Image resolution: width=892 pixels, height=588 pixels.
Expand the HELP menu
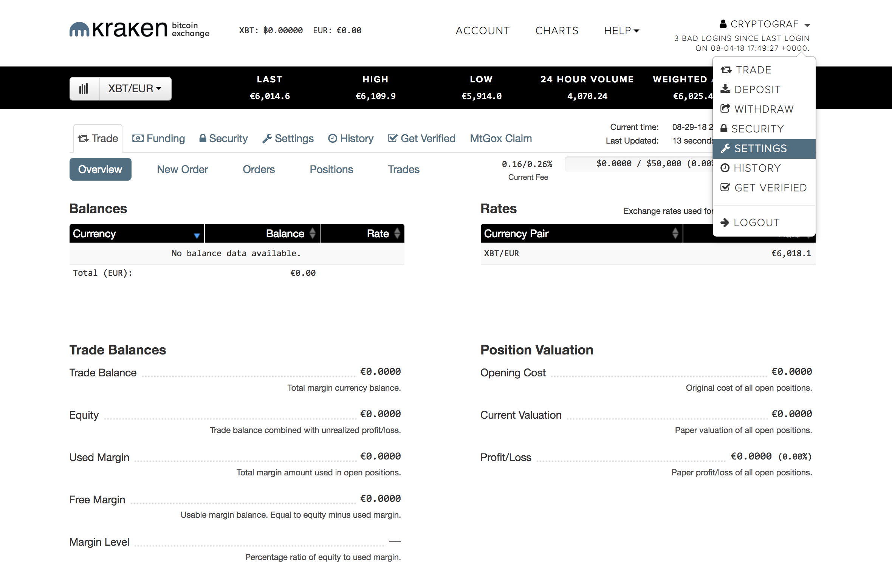click(621, 31)
